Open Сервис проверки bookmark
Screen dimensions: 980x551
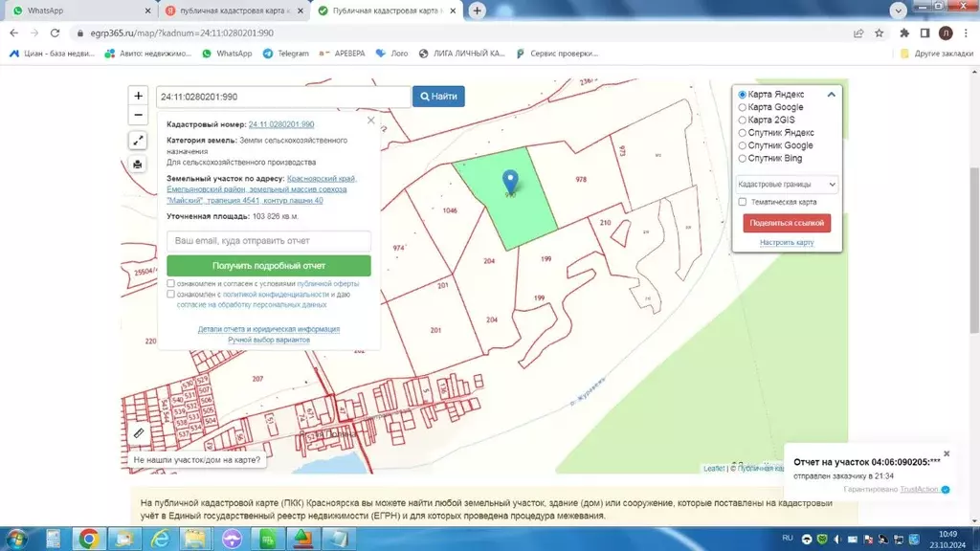coord(557,54)
